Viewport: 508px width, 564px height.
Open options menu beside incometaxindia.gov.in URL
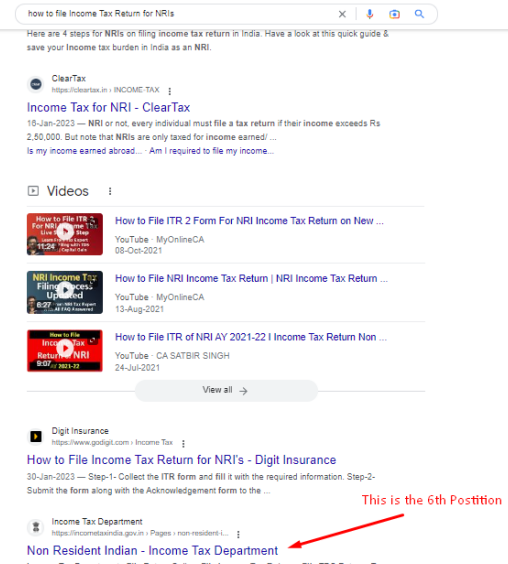238,534
